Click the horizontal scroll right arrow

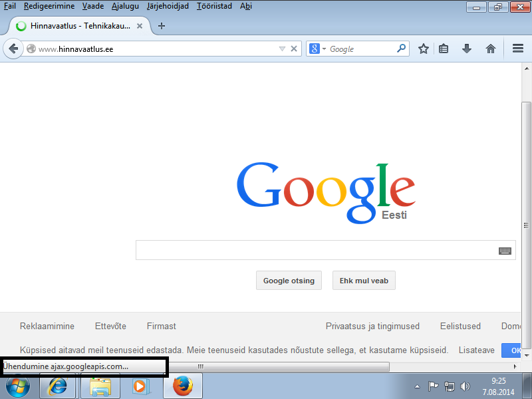tap(515, 366)
